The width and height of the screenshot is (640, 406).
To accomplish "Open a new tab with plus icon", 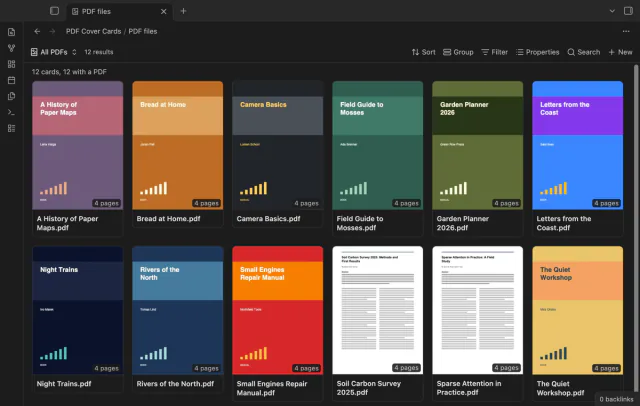I will click(183, 11).
